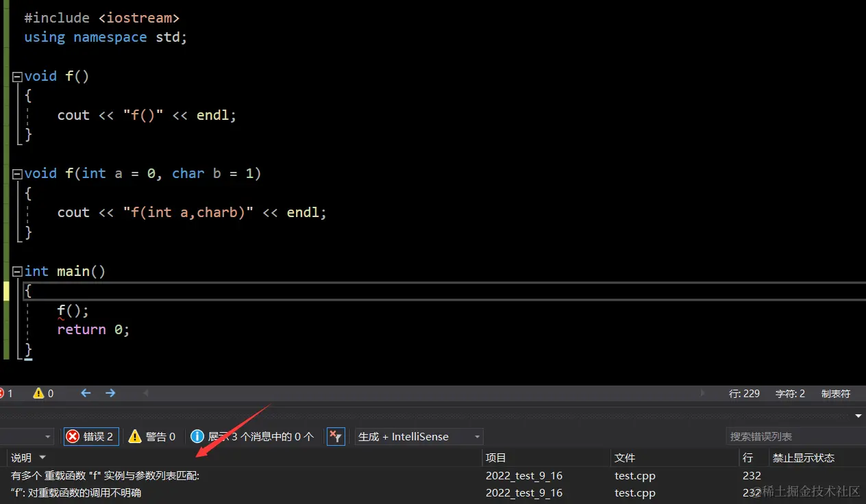Click the 字符: 2 status indicator
Viewport: 866px width, 504px height.
pos(790,393)
